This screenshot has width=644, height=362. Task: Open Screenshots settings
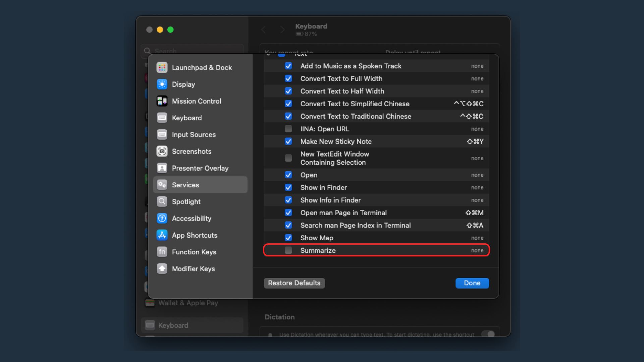192,151
